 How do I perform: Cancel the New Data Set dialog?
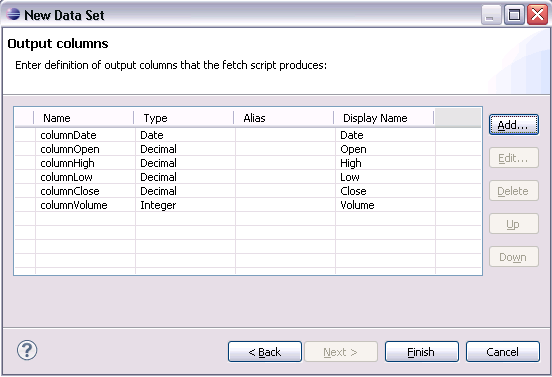(503, 352)
